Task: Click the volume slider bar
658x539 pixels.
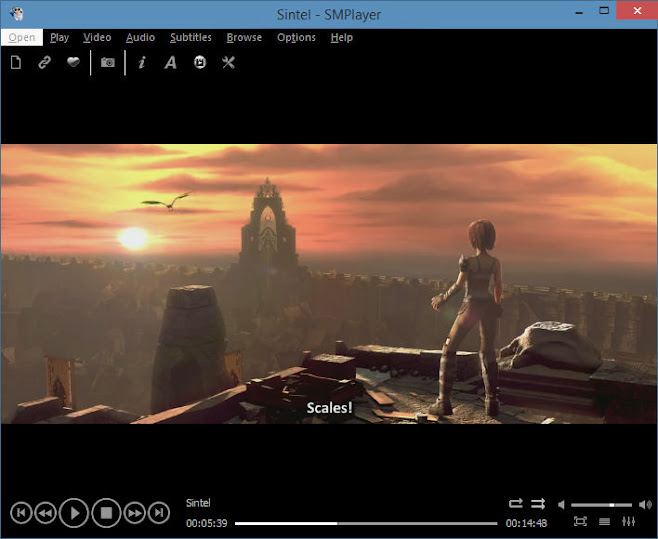Action: click(601, 505)
